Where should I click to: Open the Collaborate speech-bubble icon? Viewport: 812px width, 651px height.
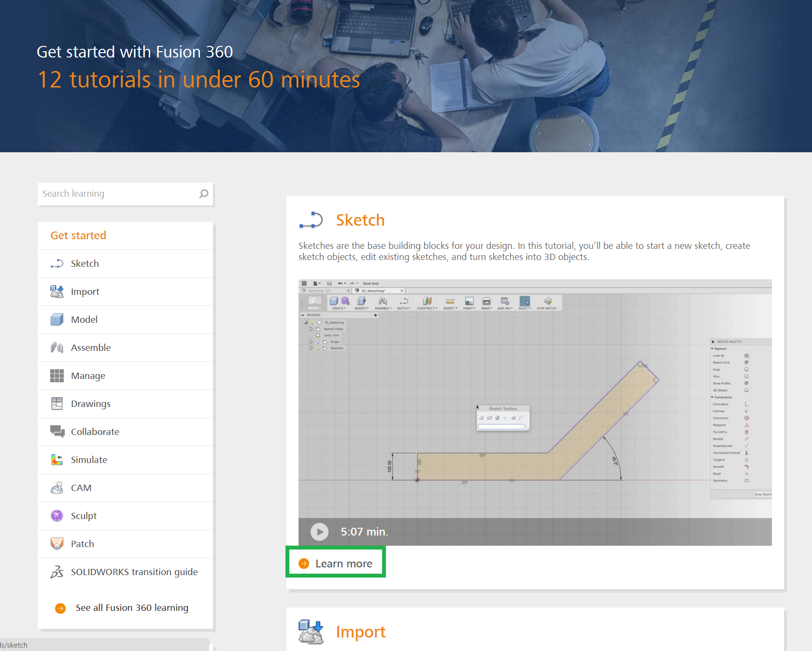(x=57, y=432)
